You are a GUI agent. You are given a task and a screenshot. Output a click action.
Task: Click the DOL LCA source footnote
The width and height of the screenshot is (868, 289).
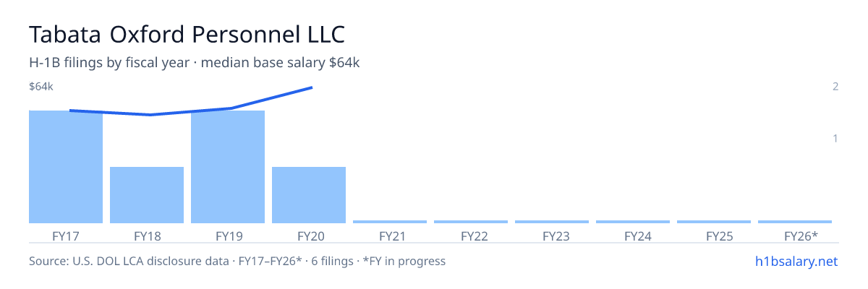(x=237, y=261)
